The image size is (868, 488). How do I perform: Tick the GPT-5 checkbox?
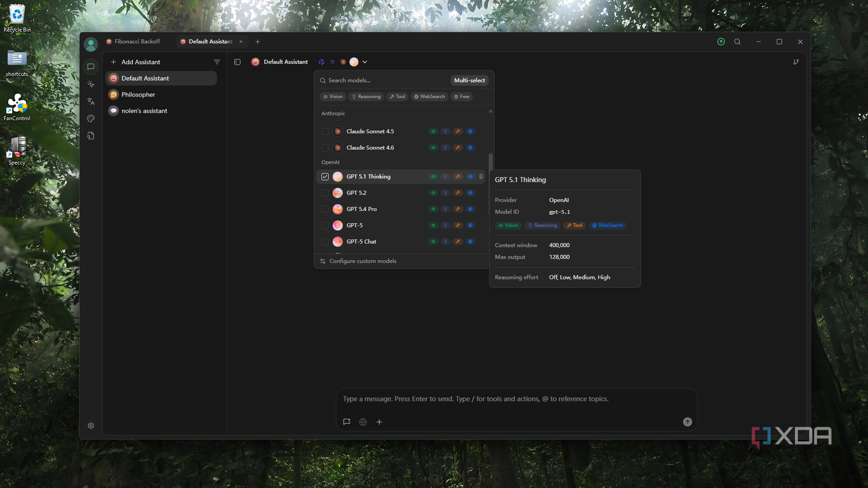point(325,225)
